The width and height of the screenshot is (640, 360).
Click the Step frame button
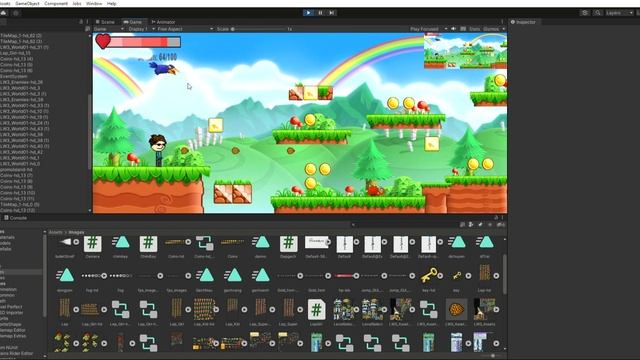332,13
